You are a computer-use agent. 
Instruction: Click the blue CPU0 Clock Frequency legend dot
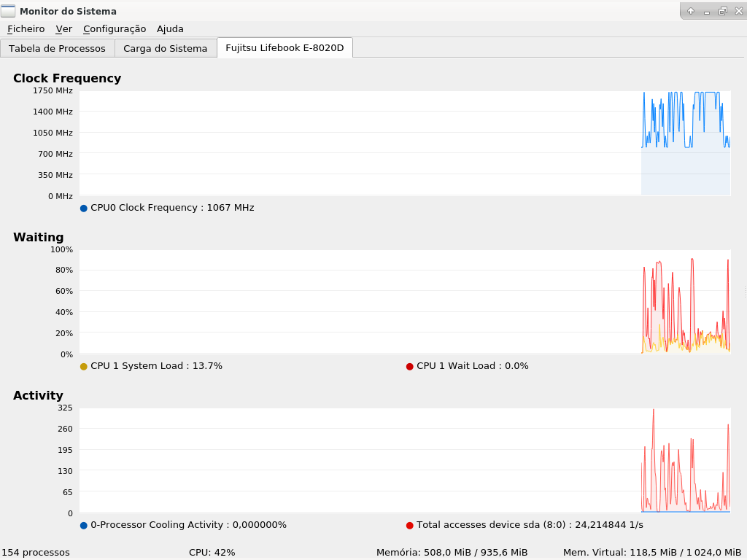tap(84, 208)
